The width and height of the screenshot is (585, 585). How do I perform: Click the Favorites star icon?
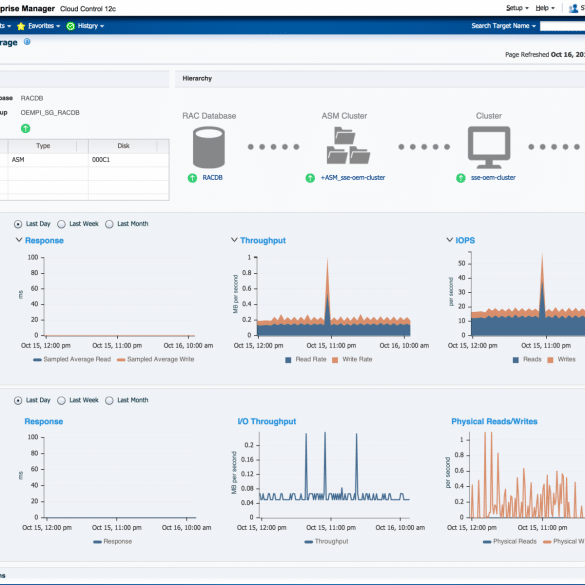[21, 26]
